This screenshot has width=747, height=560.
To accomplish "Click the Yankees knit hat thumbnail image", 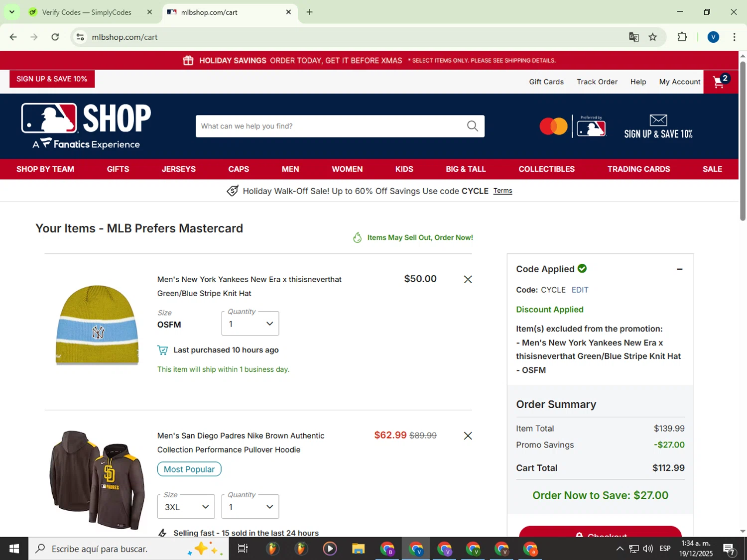I will click(97, 325).
